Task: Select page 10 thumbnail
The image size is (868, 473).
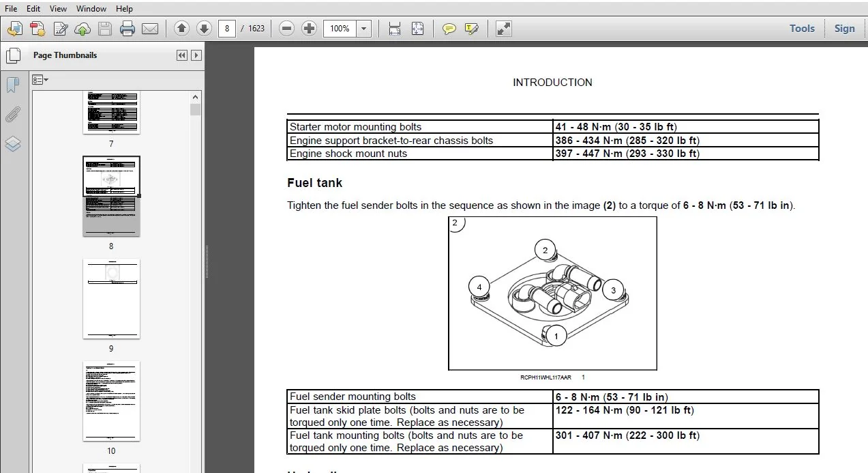Action: coord(111,401)
